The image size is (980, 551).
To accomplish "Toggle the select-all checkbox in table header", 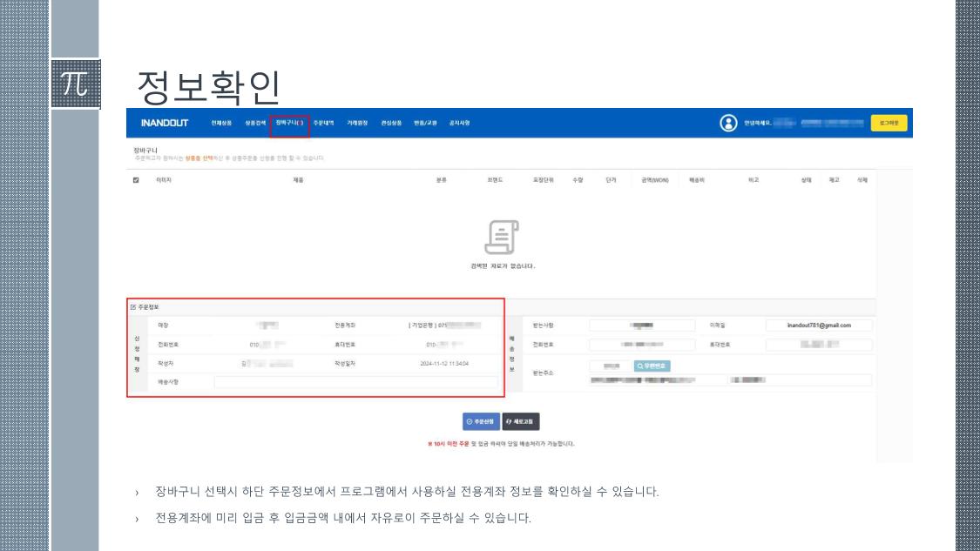I will [x=136, y=180].
